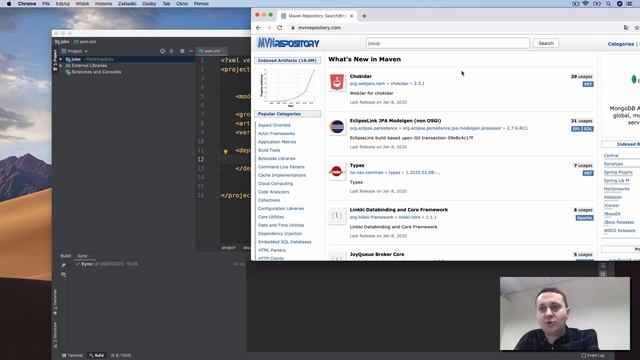Open EclipseLink JPA Modelgen (non OSGi) link
This screenshot has width=640, height=360.
[x=395, y=121]
